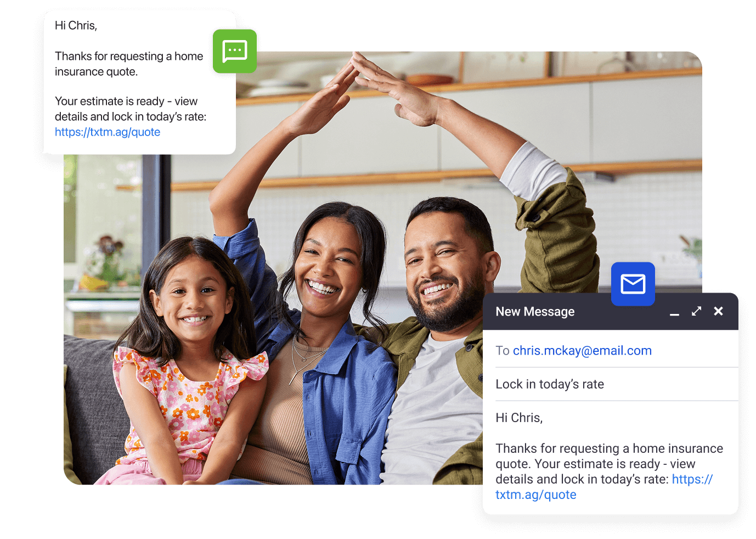Close the New Message window
This screenshot has height=539, width=756.
(x=719, y=311)
